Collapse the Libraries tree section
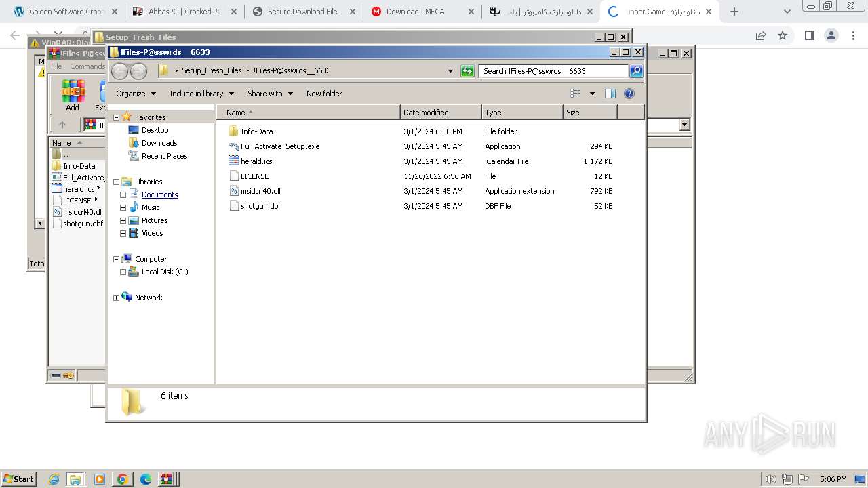 click(x=116, y=182)
